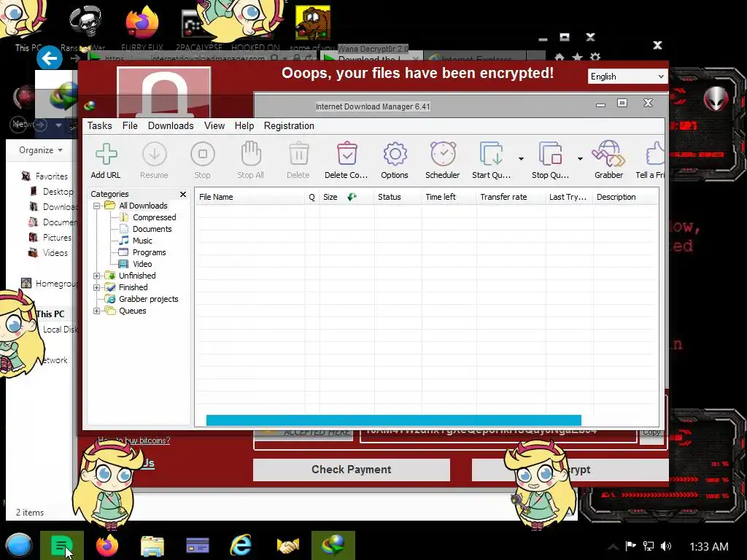
Task: Open Firefox from the taskbar
Action: (x=107, y=545)
